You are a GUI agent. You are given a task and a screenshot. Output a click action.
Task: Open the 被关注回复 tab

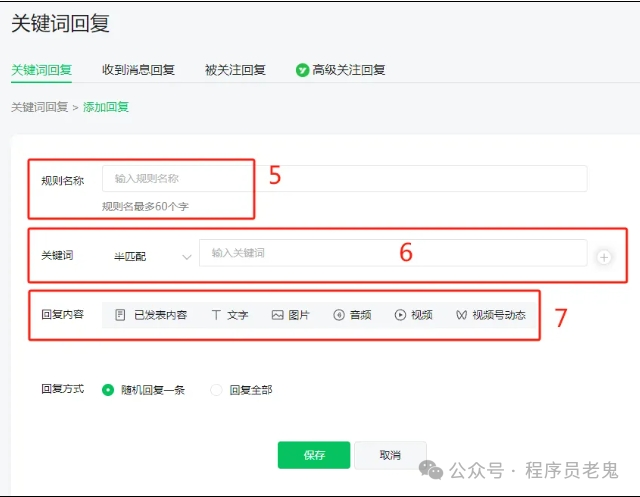tap(235, 70)
